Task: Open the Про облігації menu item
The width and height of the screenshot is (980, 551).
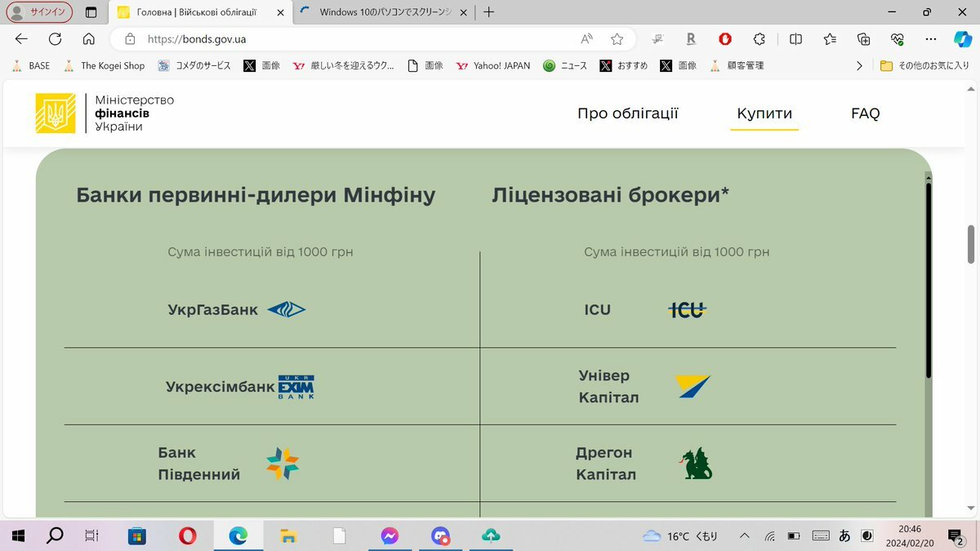Action: pos(628,113)
